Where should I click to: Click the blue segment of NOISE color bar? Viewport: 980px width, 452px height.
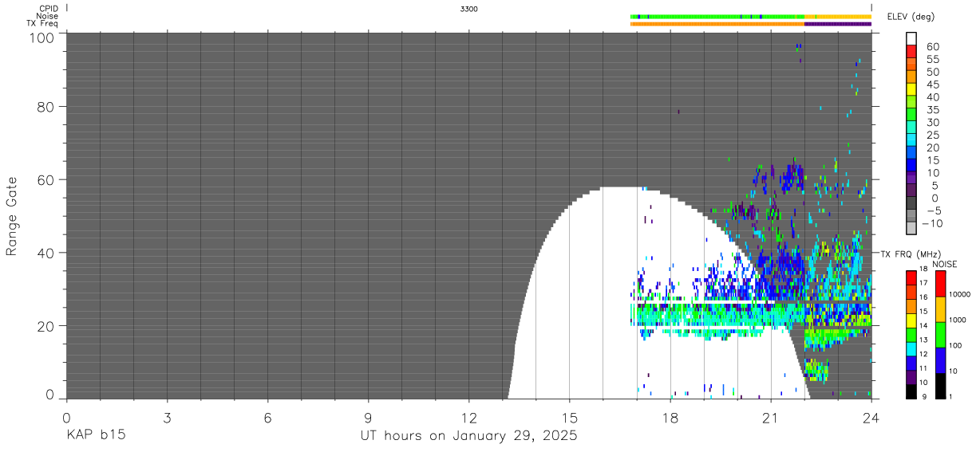940,360
